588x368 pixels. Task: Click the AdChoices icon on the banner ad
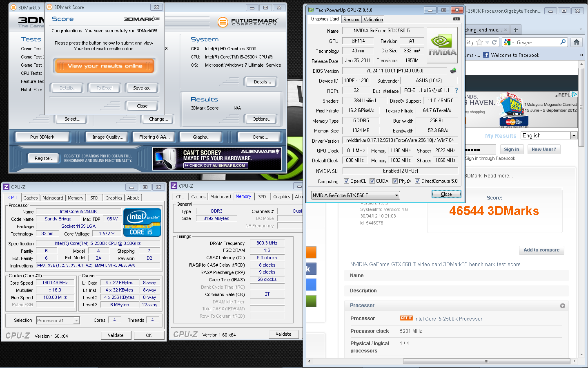575,94
